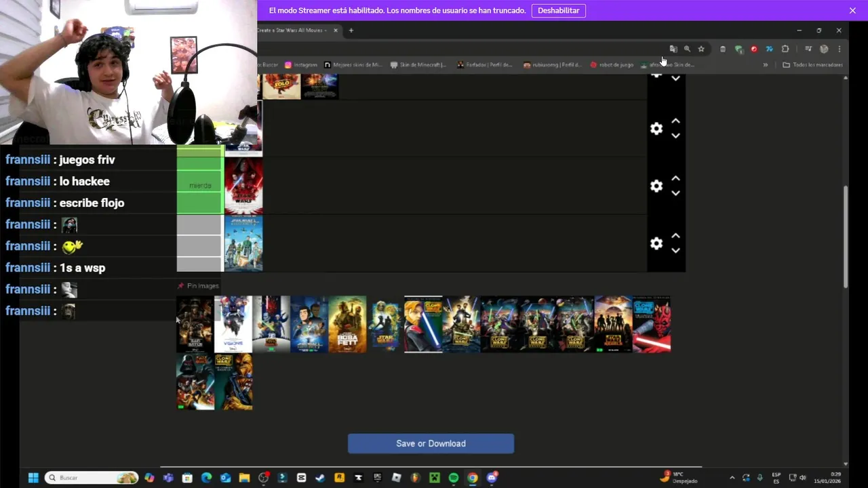The width and height of the screenshot is (868, 488).
Task: Open the Todos los marcadores folder
Action: [812, 65]
